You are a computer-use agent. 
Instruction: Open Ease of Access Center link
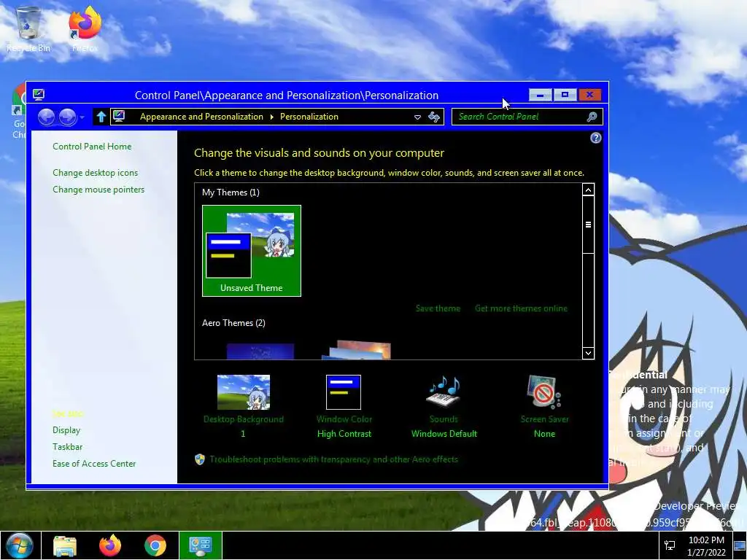[94, 463]
